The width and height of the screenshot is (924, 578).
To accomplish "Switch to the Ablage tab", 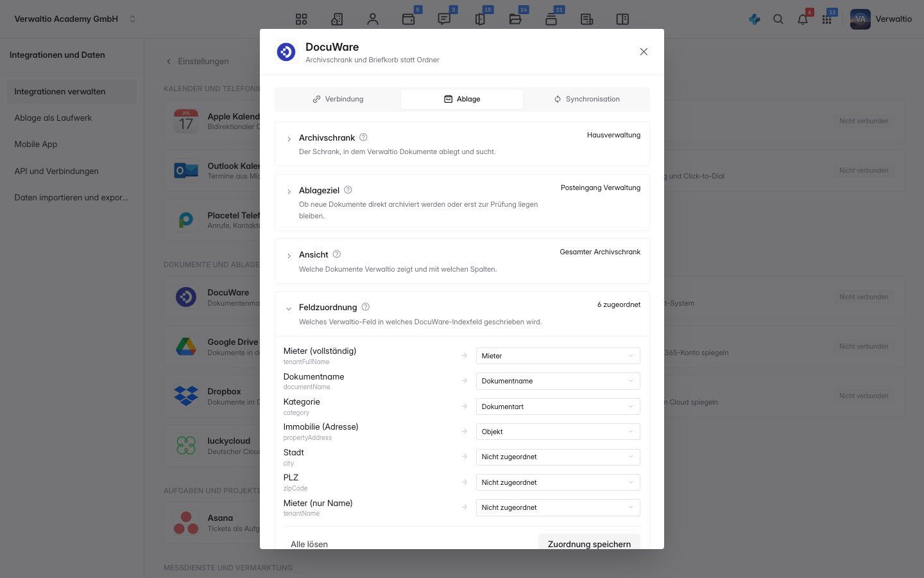I will coord(462,99).
